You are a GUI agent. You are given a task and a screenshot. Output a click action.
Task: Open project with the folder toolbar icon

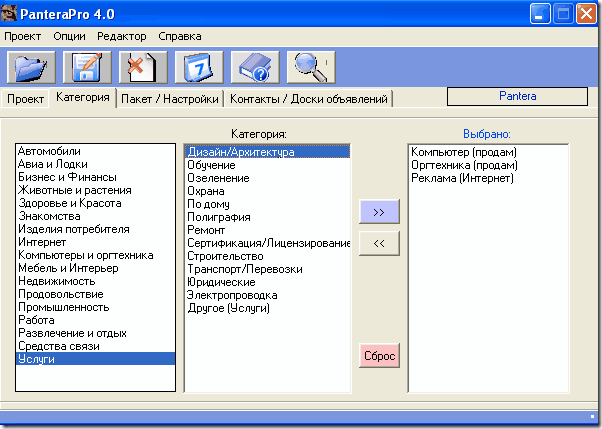pyautogui.click(x=31, y=67)
